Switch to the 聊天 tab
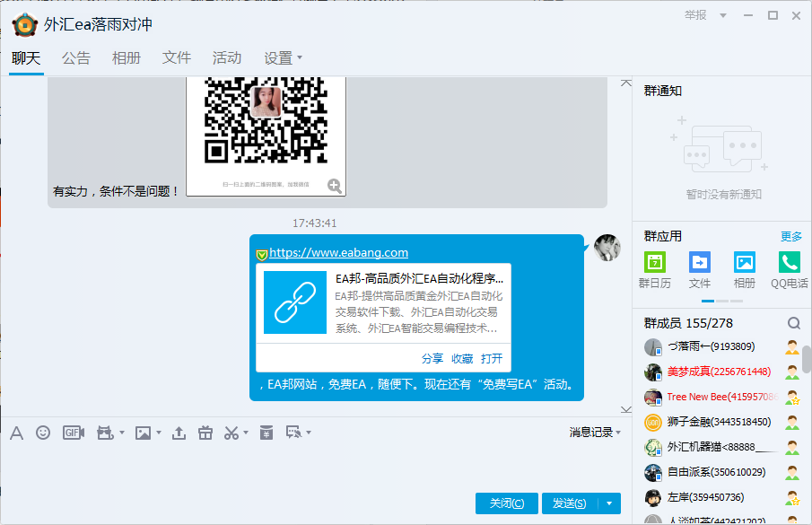 click(26, 58)
